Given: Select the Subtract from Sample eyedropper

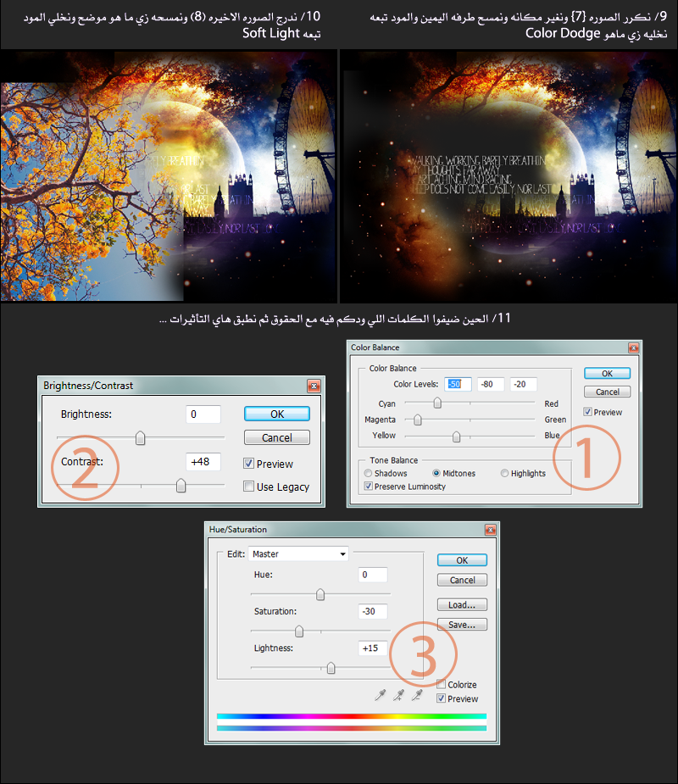Looking at the screenshot, I should click(416, 695).
